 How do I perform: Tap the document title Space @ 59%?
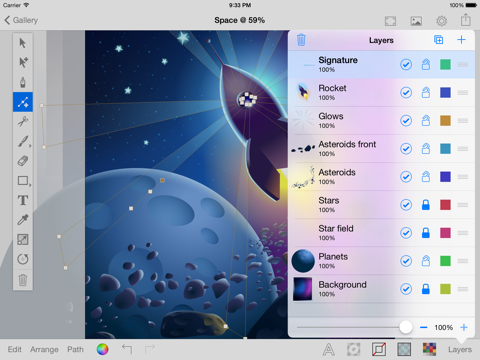[240, 20]
